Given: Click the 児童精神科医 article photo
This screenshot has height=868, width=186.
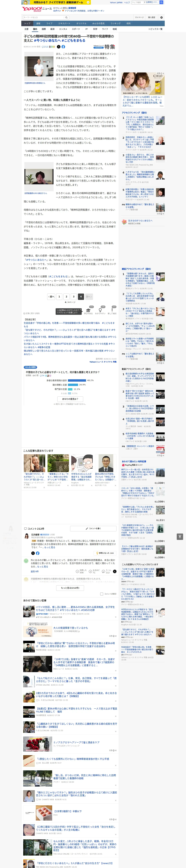Looking at the screenshot, I should coord(39,66).
